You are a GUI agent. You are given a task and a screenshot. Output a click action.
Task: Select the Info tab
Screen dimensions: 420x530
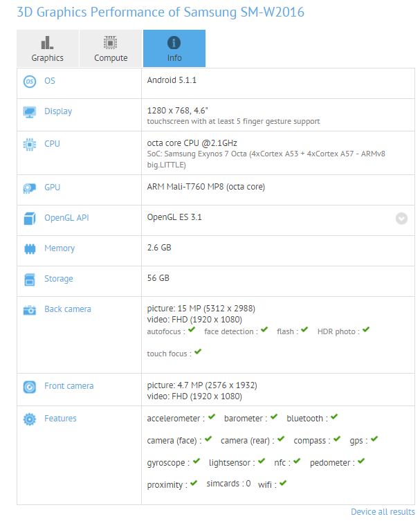(174, 48)
